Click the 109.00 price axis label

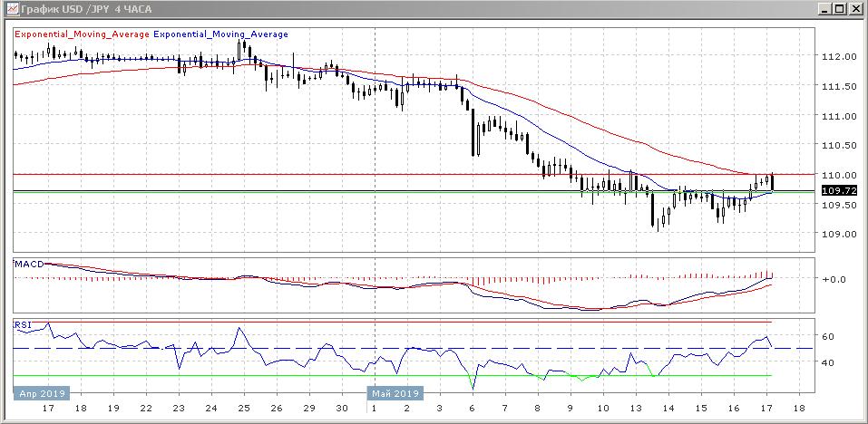coord(838,234)
